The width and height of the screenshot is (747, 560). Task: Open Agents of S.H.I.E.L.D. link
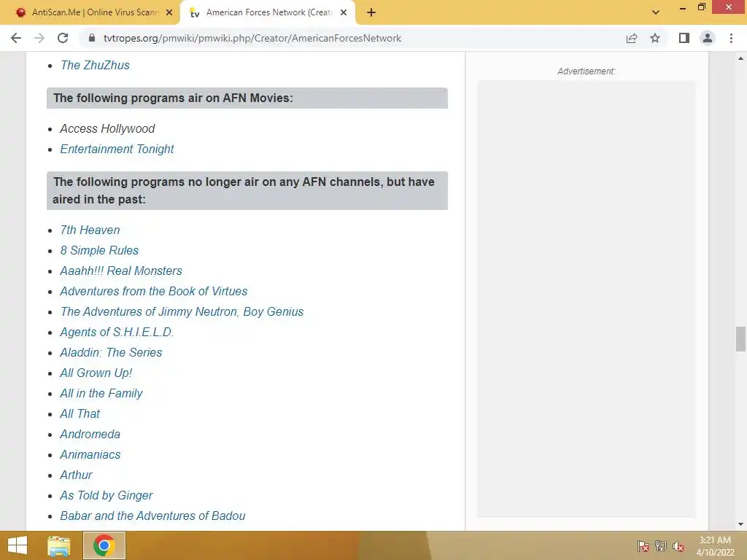(x=117, y=332)
